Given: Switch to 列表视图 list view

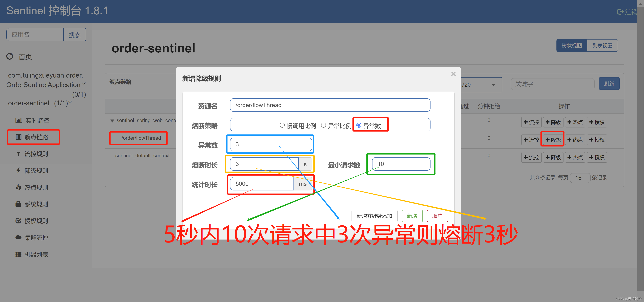Looking at the screenshot, I should (602, 45).
